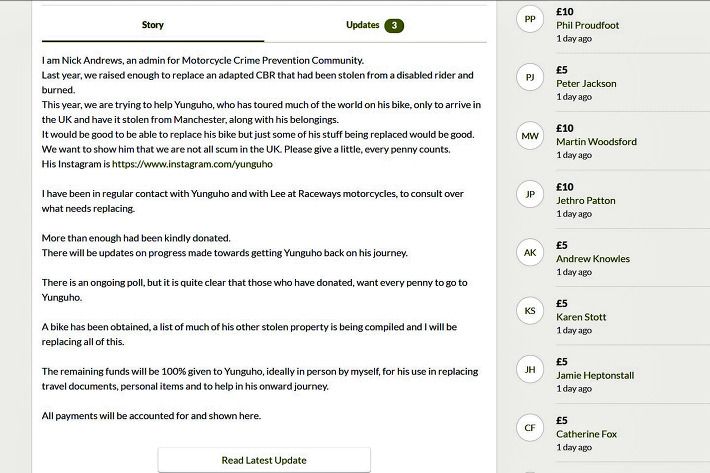
Task: Select donor name Jethro Patton
Action: pyautogui.click(x=585, y=201)
